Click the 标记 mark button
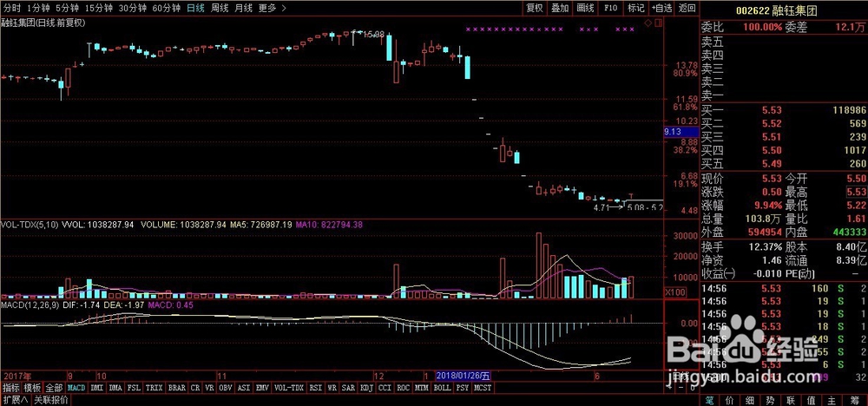The image size is (868, 406). point(636,9)
